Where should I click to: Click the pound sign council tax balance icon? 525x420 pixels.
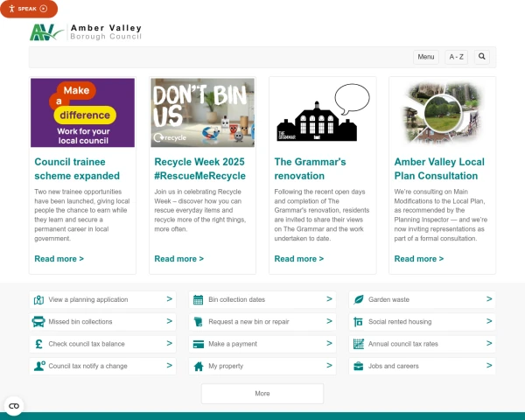[39, 344]
